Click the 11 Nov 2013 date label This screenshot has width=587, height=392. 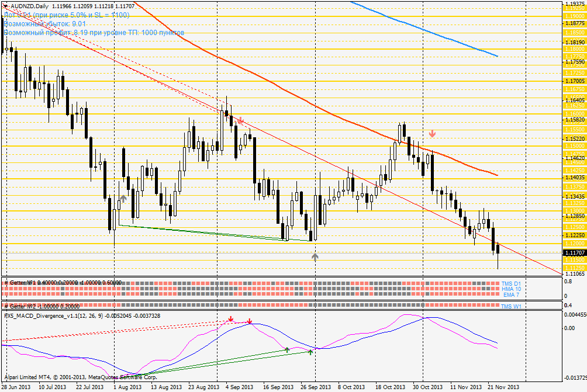tap(466, 387)
